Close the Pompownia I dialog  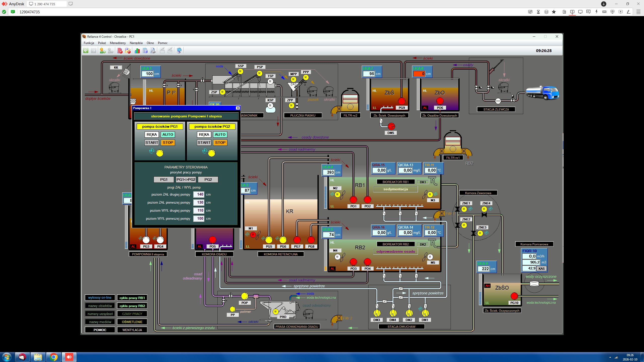click(238, 108)
